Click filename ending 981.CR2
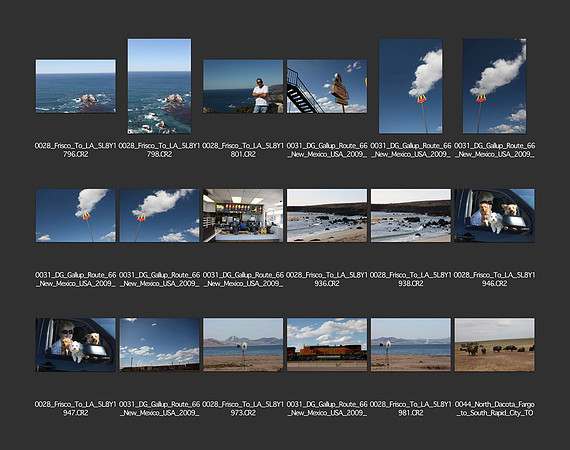 [x=411, y=409]
